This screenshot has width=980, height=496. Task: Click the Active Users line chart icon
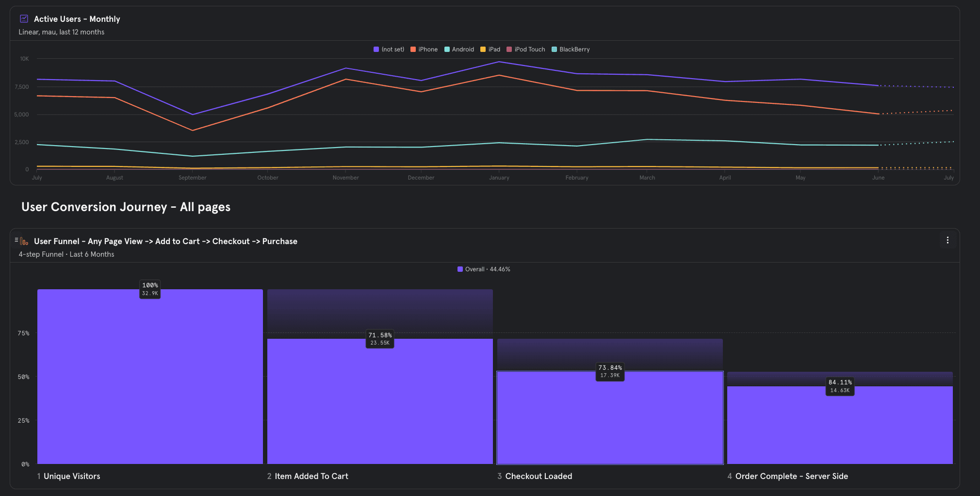(24, 19)
